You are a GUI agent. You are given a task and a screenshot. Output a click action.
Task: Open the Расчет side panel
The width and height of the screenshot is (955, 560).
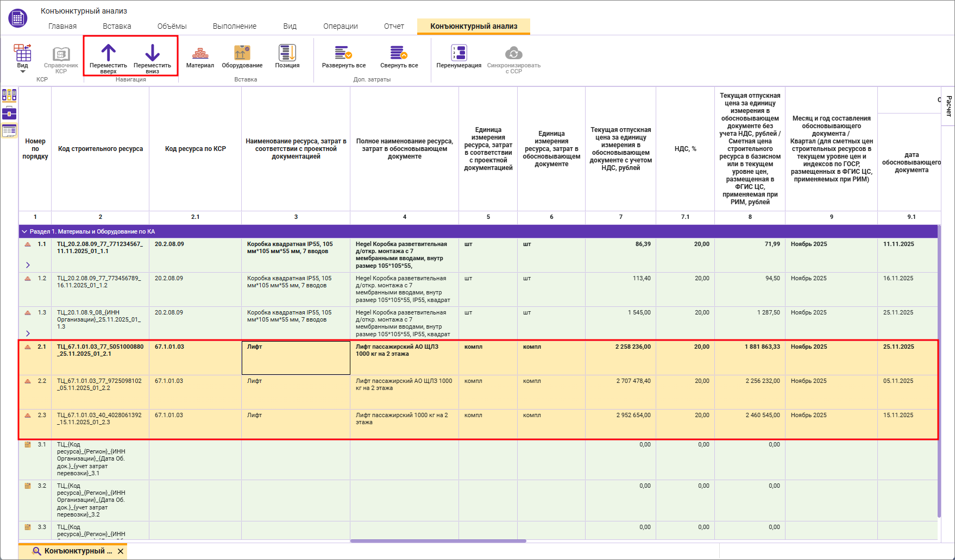[x=948, y=106]
